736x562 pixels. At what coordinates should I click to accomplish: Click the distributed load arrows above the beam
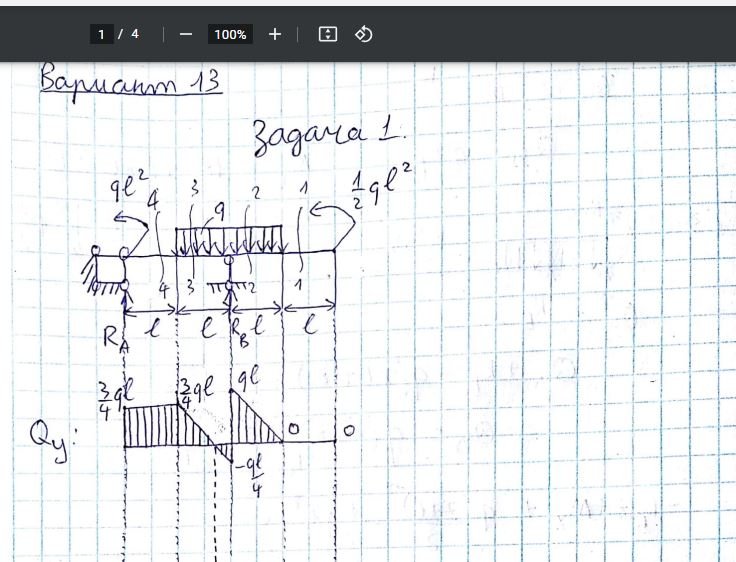coord(230,241)
